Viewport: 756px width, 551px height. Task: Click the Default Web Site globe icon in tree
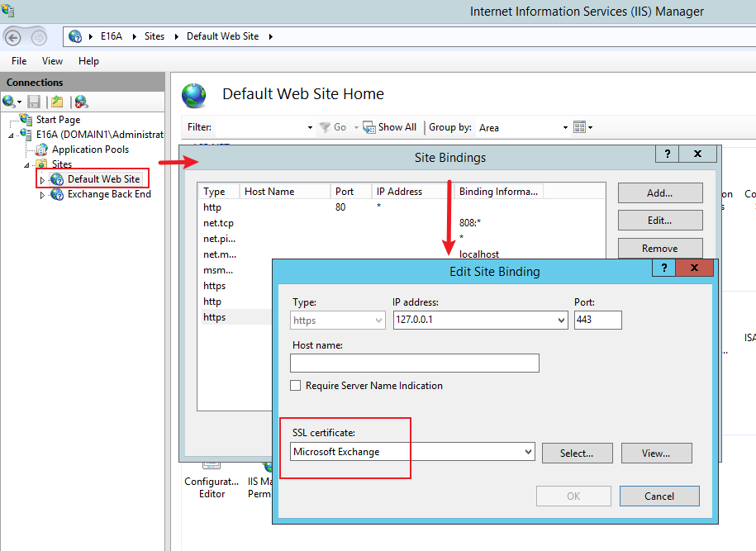(x=57, y=179)
